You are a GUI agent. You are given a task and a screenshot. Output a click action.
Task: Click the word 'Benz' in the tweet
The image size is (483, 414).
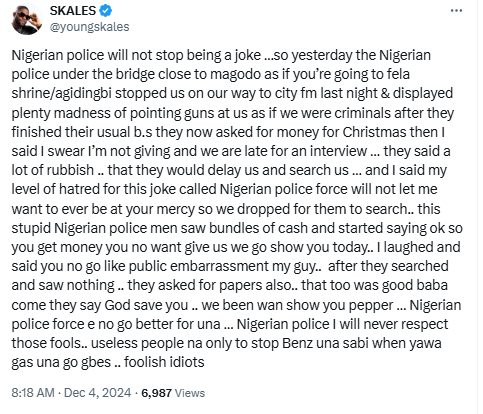tap(297, 343)
